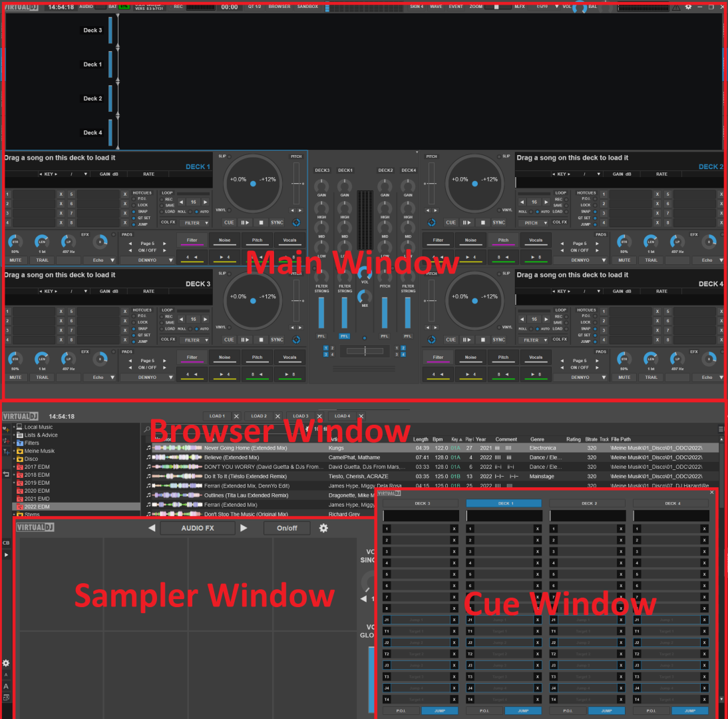Click the Deck 4 sync-lock target icon

[432, 340]
